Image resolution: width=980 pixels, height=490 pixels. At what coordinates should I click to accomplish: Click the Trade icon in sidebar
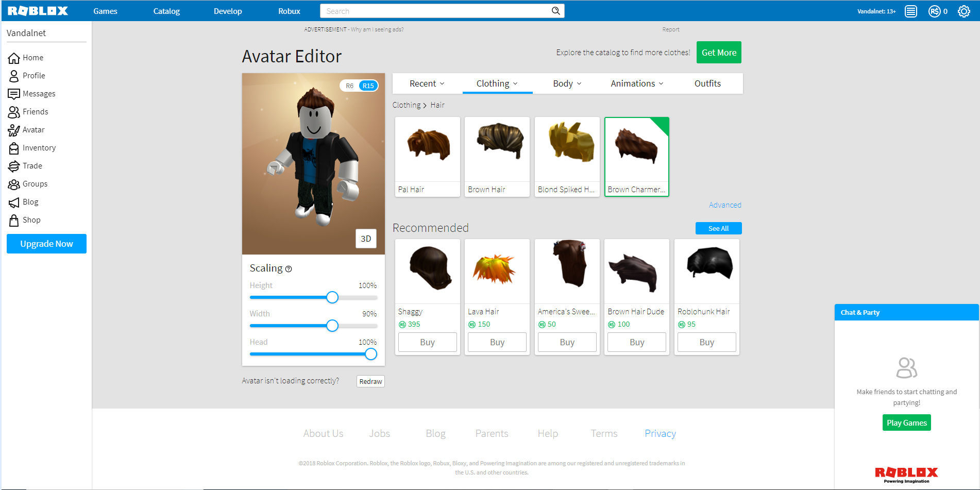click(x=14, y=166)
